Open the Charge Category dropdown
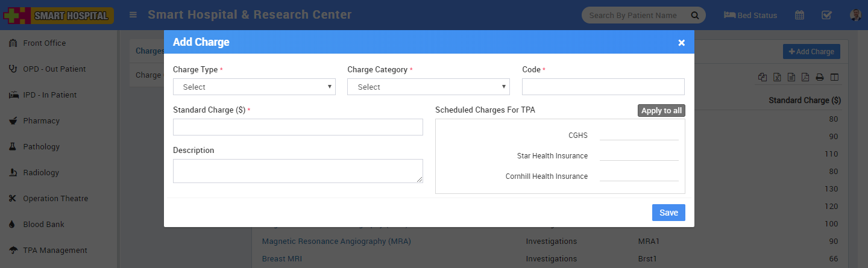 click(x=428, y=87)
